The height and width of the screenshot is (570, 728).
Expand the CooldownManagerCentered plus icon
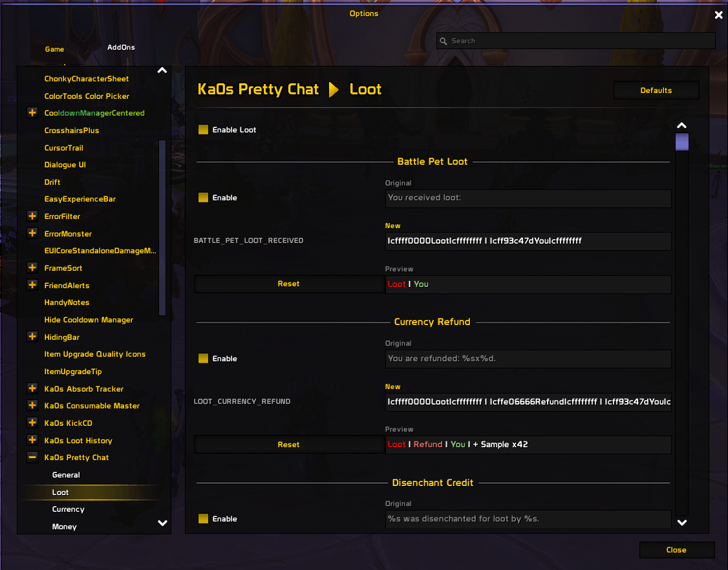[32, 113]
